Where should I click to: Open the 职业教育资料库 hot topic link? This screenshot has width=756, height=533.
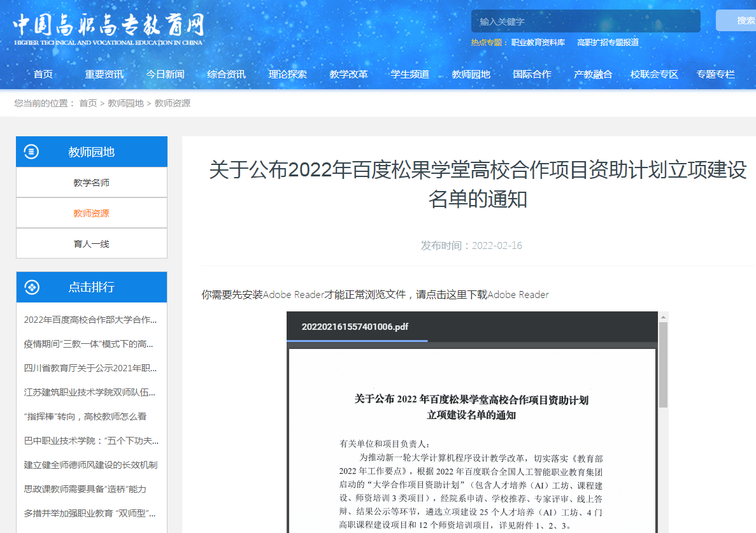tap(538, 43)
